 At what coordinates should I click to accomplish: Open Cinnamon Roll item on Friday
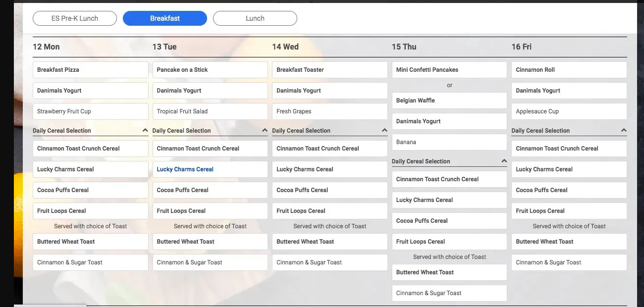569,70
